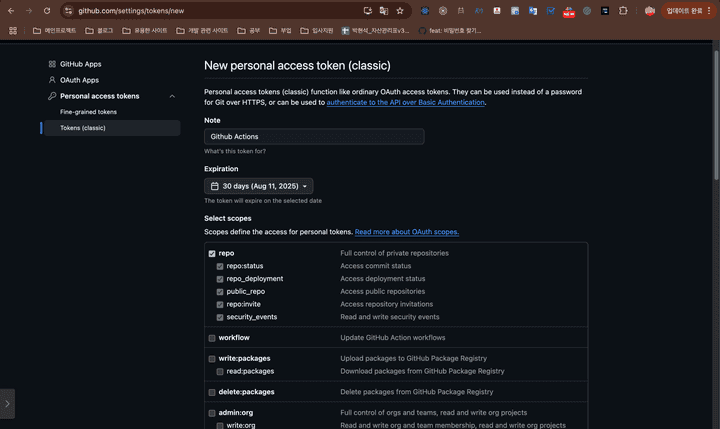Select Tokens (classic) in sidebar
Viewport: 720px width, 429px height.
click(x=112, y=128)
